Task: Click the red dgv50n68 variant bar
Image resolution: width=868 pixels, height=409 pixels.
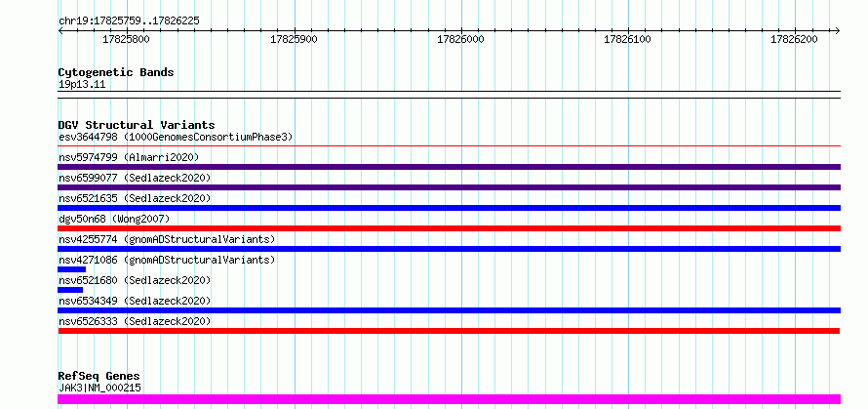Action: [x=450, y=228]
